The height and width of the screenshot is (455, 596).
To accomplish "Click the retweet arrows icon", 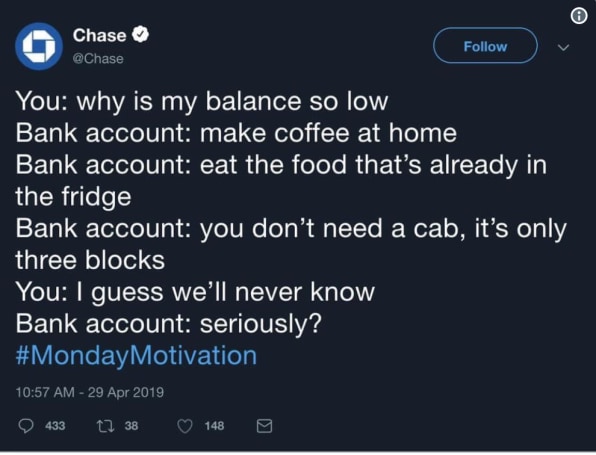I will tap(105, 426).
